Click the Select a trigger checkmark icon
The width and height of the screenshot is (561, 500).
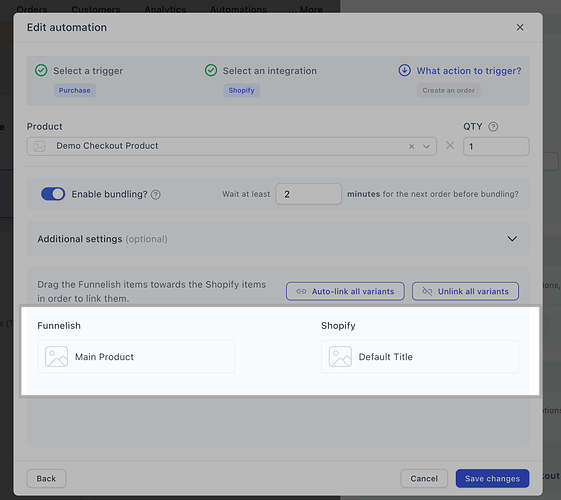(x=41, y=70)
